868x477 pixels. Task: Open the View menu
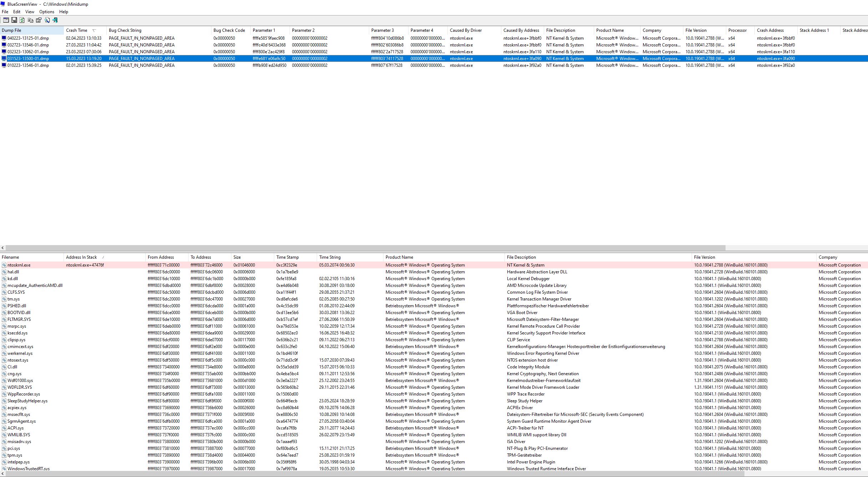pyautogui.click(x=30, y=12)
